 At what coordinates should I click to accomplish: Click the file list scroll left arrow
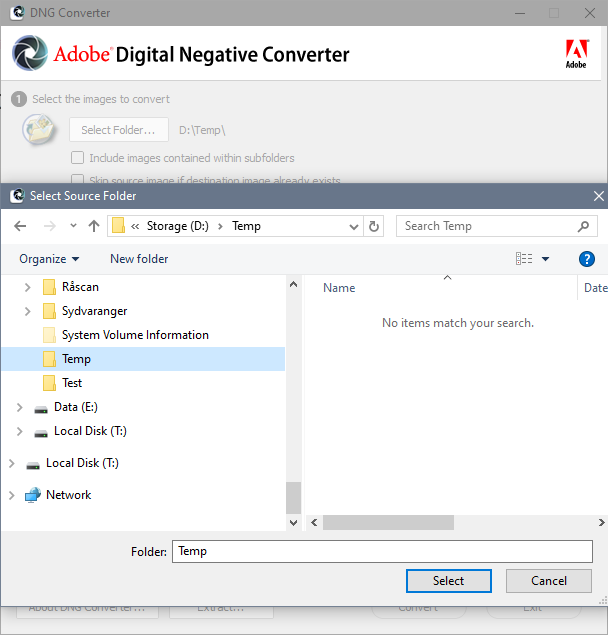coord(314,522)
